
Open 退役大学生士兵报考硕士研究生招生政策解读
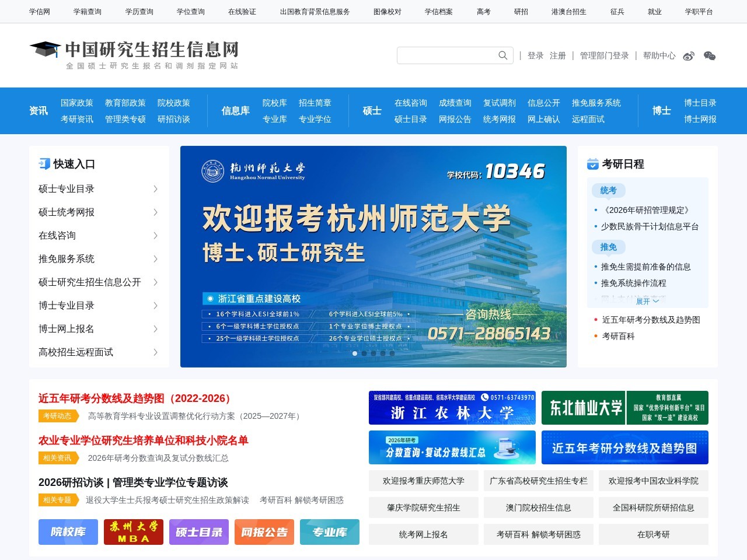point(167,500)
